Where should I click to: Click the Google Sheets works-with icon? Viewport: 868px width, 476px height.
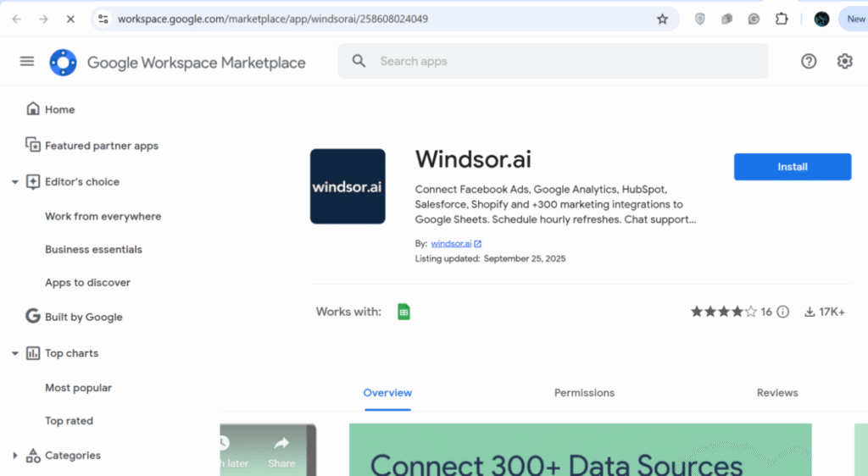[404, 312]
